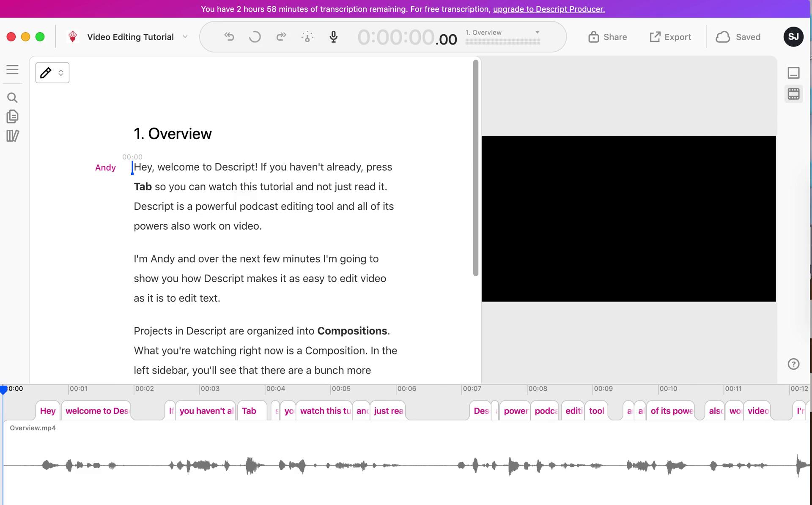Select the power word clip in timeline

point(515,411)
